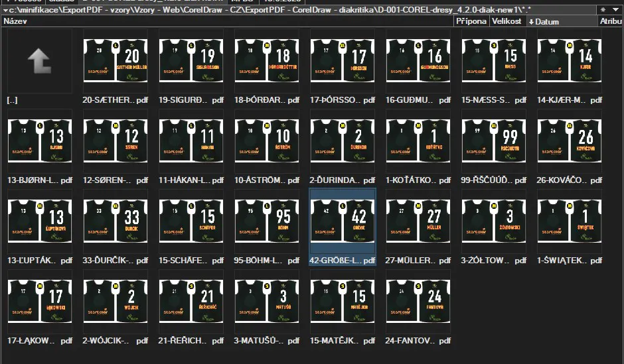
Task: Click the highlighted 42-GRÖßE-L pdf thumbnail
Action: pos(343,221)
